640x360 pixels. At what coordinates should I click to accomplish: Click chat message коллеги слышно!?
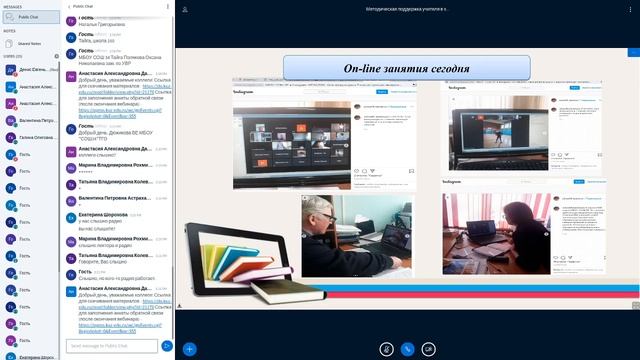coord(97,155)
